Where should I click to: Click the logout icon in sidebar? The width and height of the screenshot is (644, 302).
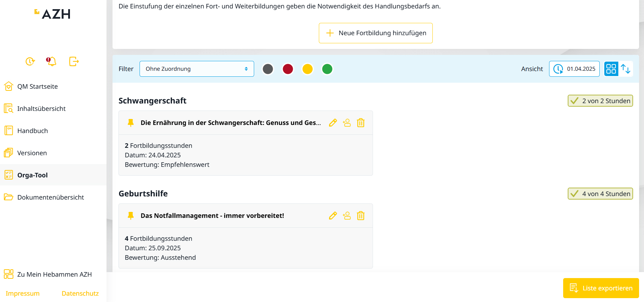74,61
